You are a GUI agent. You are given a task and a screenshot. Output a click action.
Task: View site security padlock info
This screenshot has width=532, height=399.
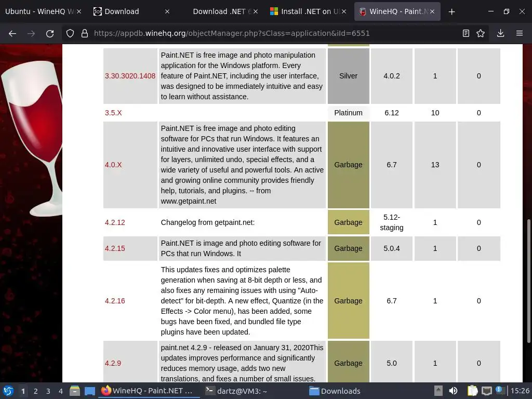point(85,33)
